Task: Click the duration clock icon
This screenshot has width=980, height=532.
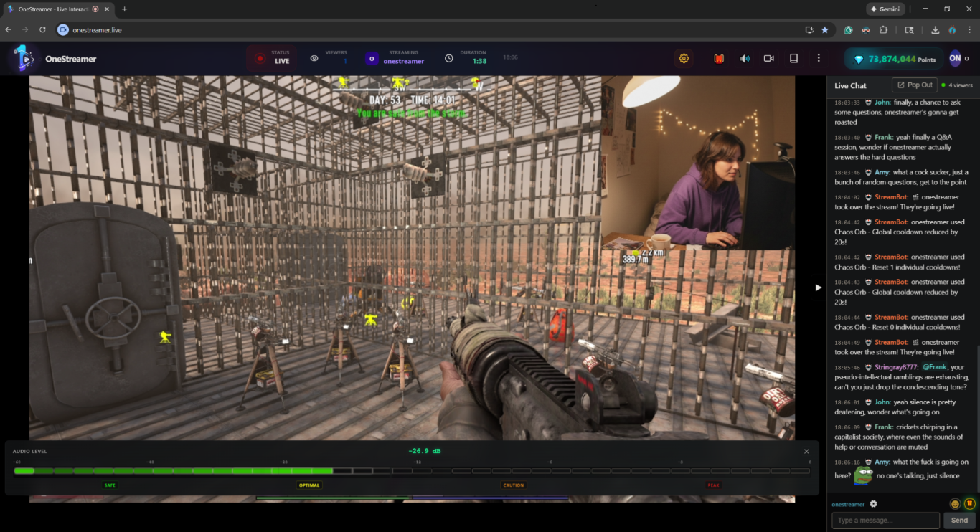Action: [449, 59]
